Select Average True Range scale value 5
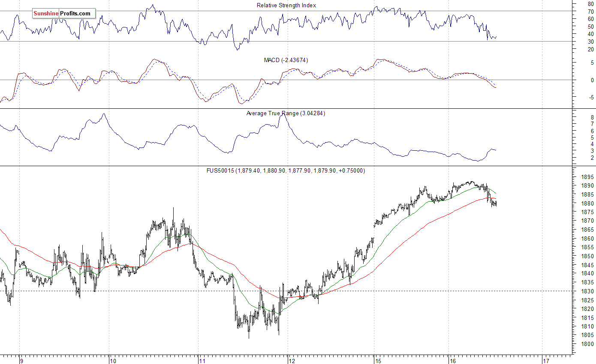 (x=592, y=137)
